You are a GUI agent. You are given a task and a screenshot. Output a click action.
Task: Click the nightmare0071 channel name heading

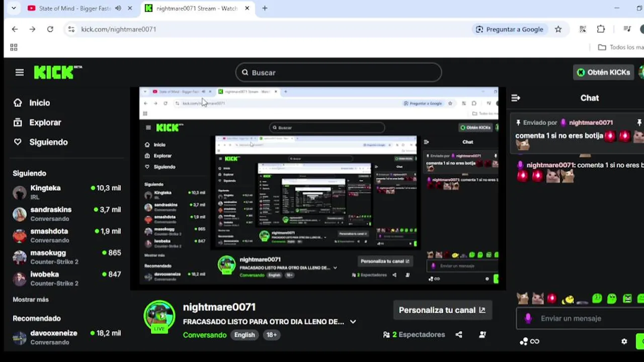click(219, 307)
